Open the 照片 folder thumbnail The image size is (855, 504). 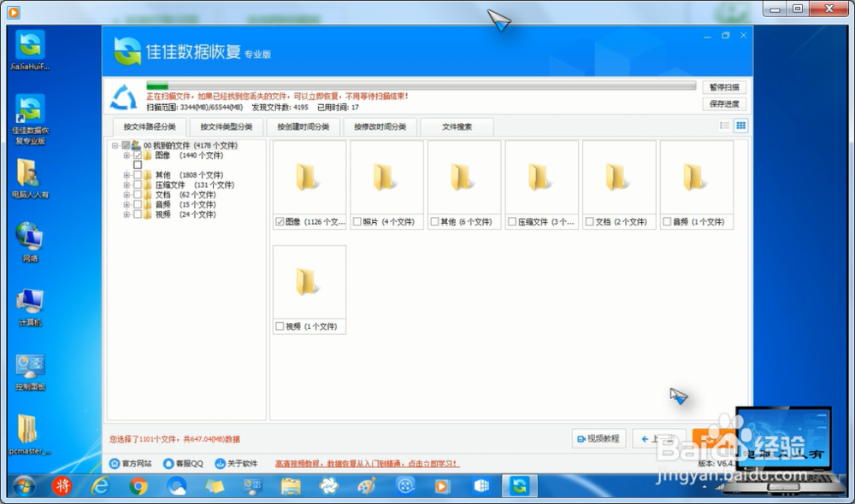point(386,178)
